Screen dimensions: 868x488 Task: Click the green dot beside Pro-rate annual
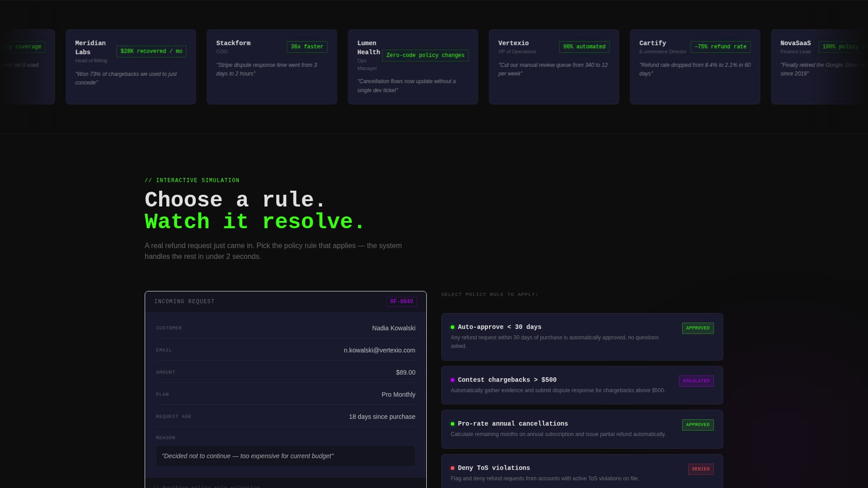pos(453,424)
